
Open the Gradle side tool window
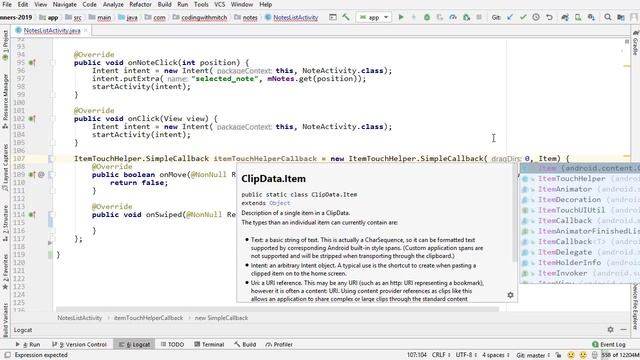click(x=636, y=42)
